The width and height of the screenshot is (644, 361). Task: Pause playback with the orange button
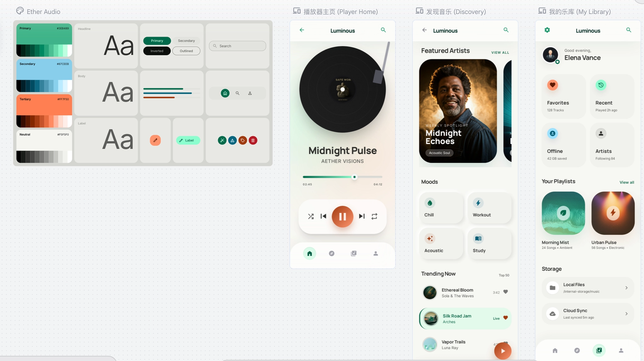tap(342, 216)
